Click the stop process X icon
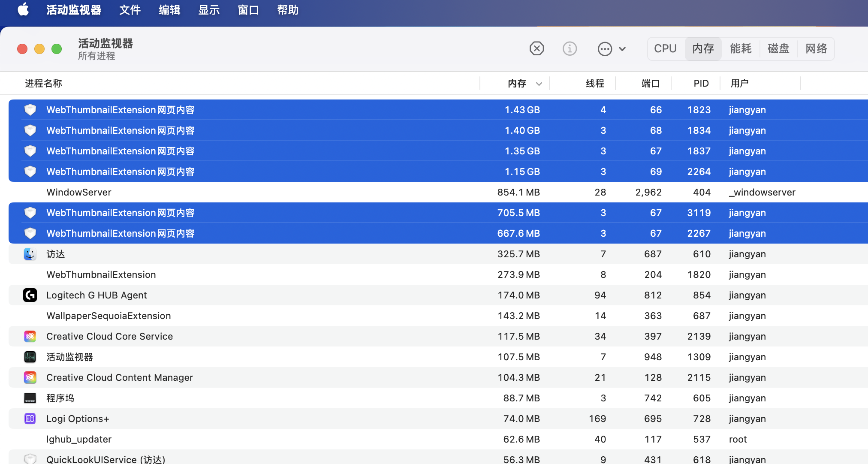Screen dimensions: 868x464 [x=536, y=48]
